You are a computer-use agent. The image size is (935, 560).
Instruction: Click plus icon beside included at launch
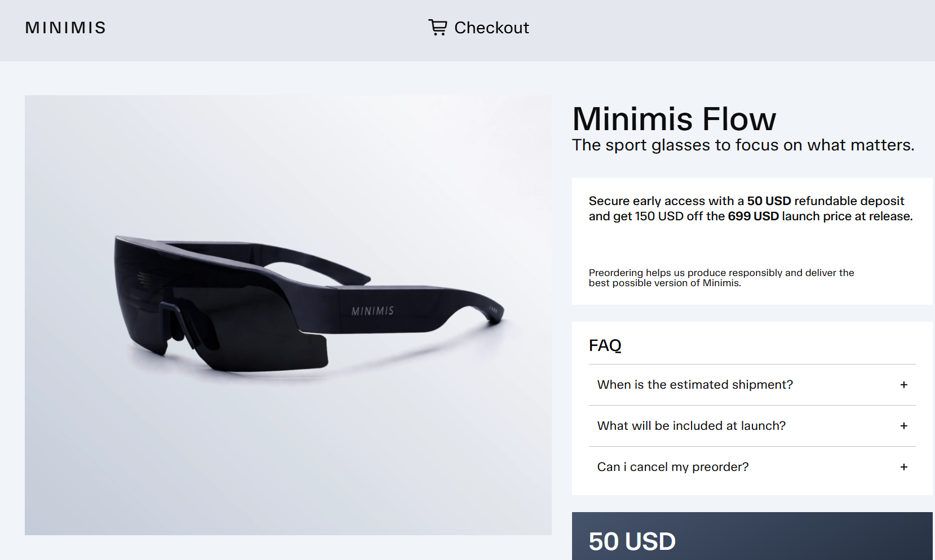pos(903,426)
